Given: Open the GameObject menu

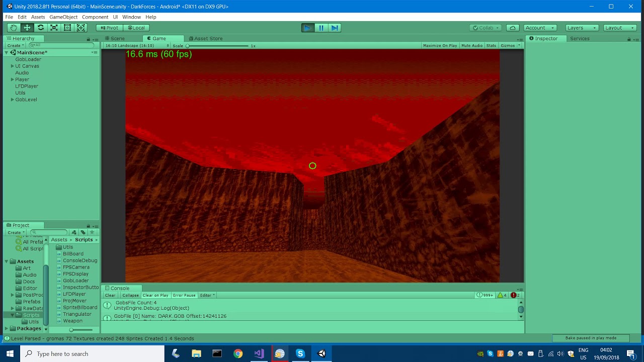Looking at the screenshot, I should tap(63, 17).
